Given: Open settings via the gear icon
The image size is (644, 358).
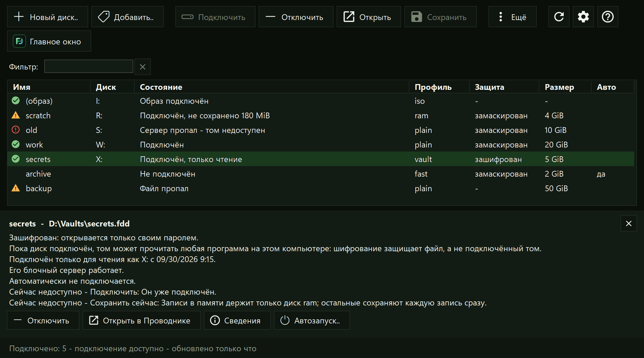Looking at the screenshot, I should [583, 17].
